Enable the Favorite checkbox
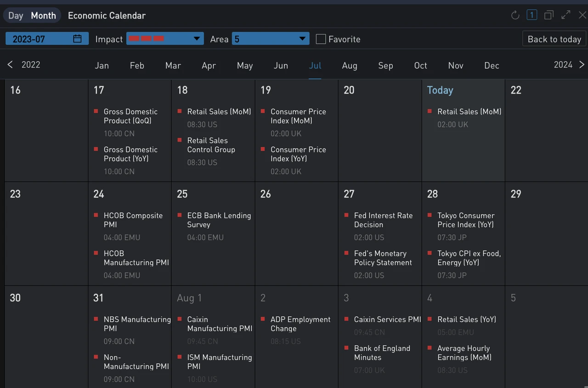This screenshot has height=388, width=588. (321, 39)
